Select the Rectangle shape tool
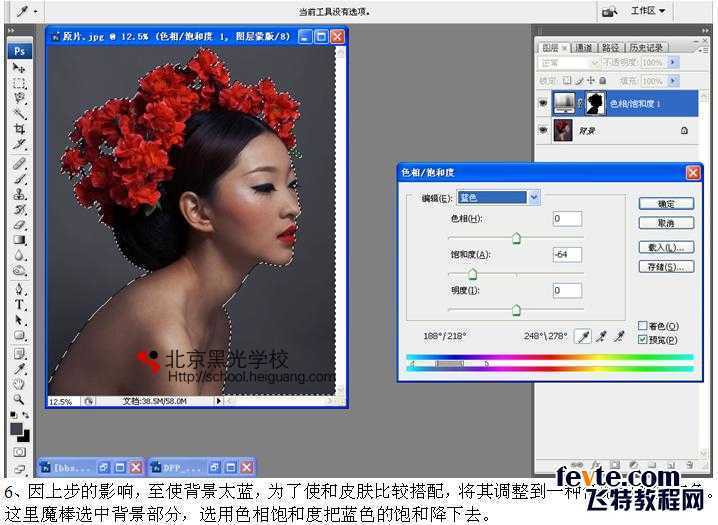 19,336
